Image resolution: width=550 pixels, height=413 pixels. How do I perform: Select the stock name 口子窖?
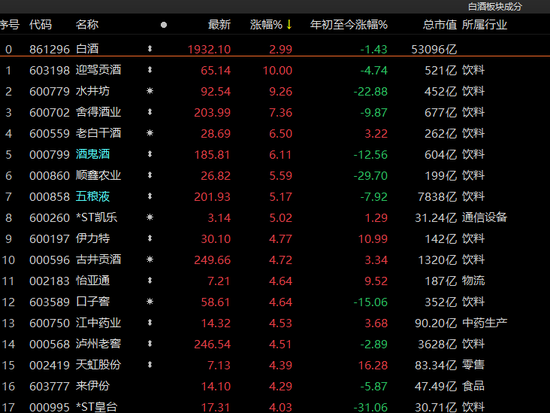[x=93, y=301]
